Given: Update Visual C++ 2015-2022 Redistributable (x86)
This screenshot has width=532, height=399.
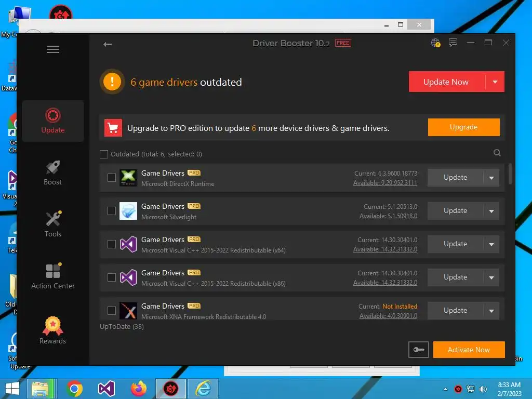Looking at the screenshot, I should point(455,277).
